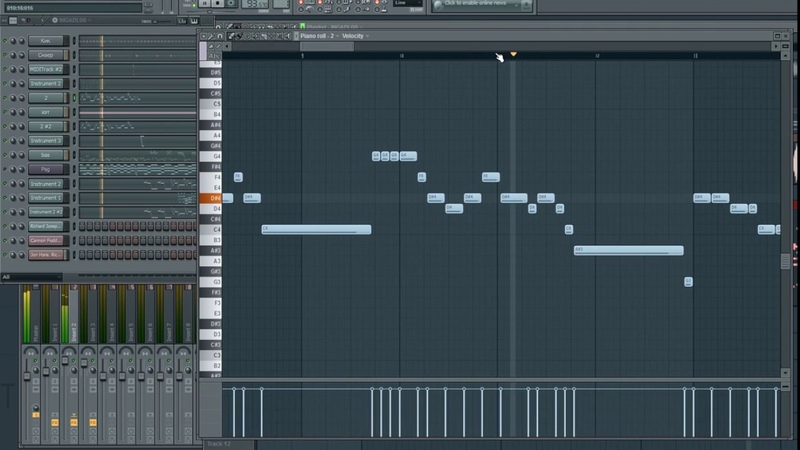Click the orange icon under Master mixer track

click(x=36, y=415)
